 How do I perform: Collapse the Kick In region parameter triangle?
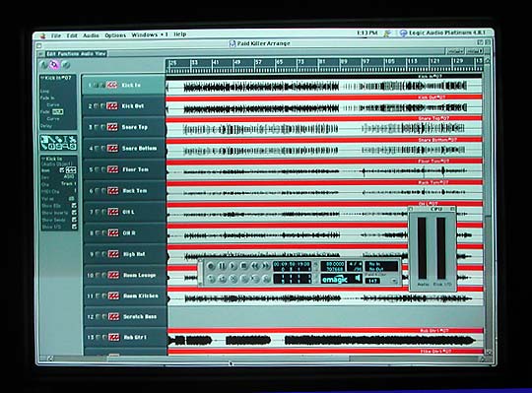[42, 78]
